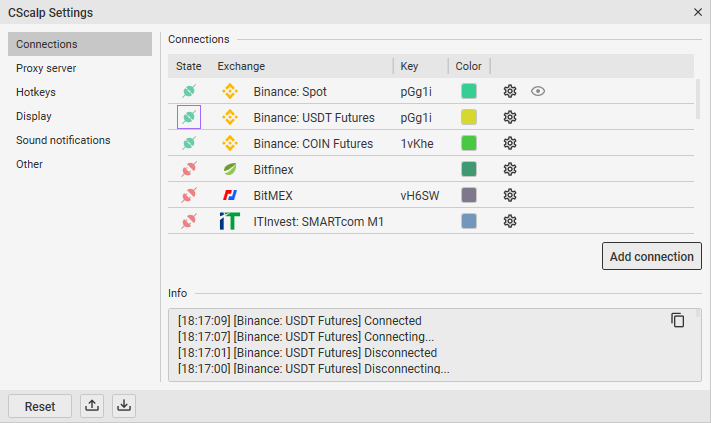Click the Binance logo beside USDT Futures
711x423 pixels.
pyautogui.click(x=230, y=117)
